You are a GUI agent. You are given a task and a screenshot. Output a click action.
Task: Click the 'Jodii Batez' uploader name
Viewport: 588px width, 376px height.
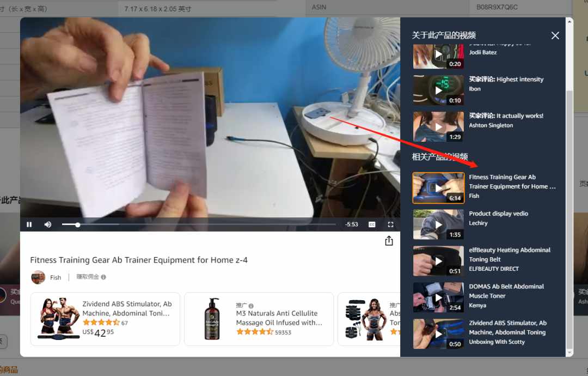tap(482, 52)
